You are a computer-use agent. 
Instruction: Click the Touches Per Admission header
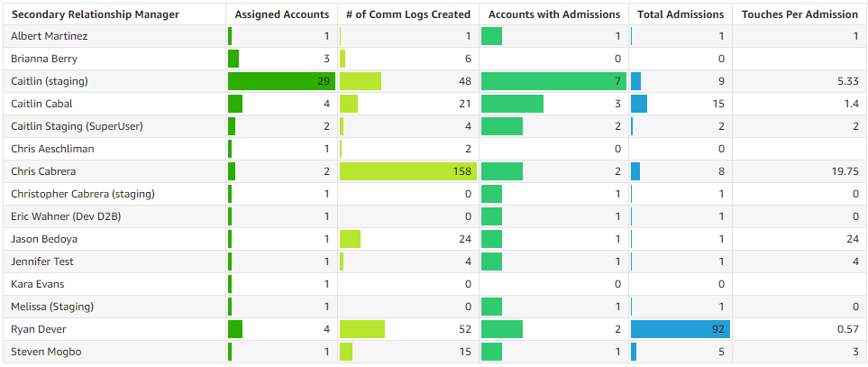pyautogui.click(x=799, y=14)
